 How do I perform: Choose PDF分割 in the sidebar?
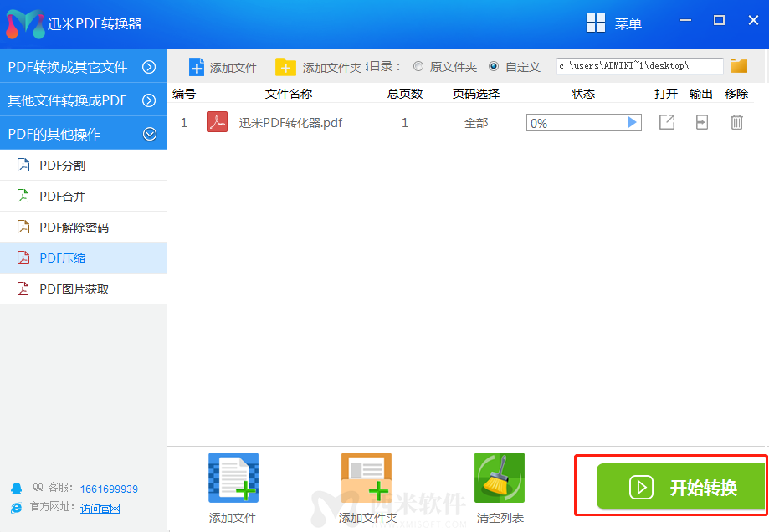click(x=63, y=166)
